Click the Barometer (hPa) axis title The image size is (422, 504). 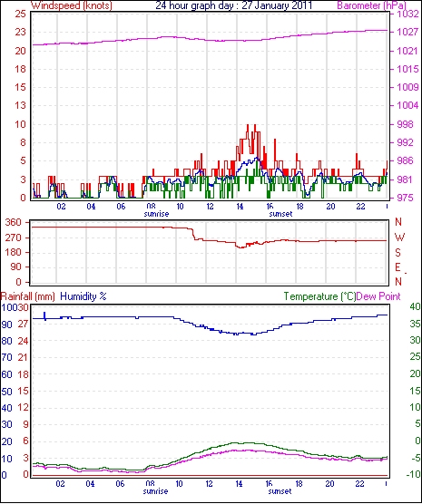click(371, 5)
